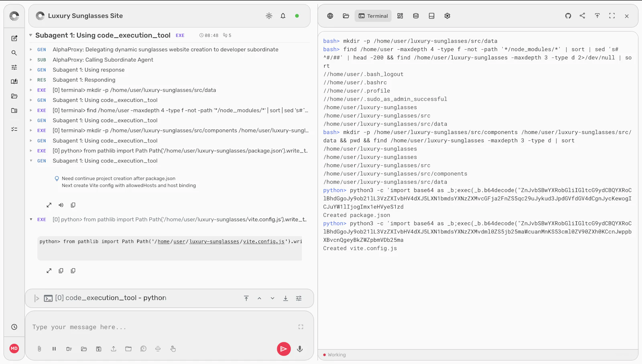Click the Working status indicator
Screen dimensions: 642x364
[x=334, y=355]
